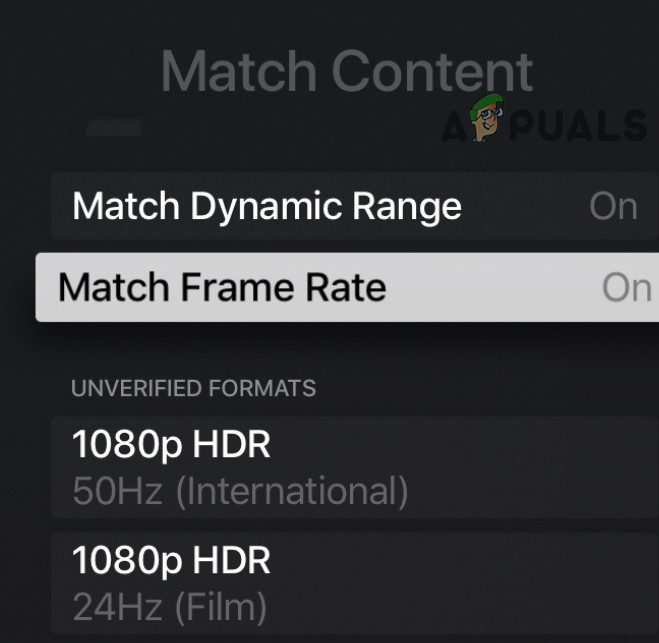
Task: Click the word Match in page title
Action: click(239, 72)
